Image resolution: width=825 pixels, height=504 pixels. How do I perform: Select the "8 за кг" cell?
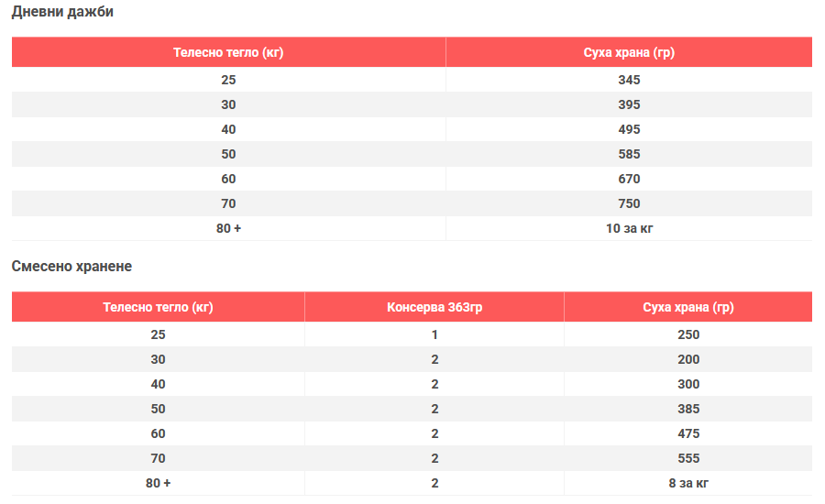(x=688, y=483)
